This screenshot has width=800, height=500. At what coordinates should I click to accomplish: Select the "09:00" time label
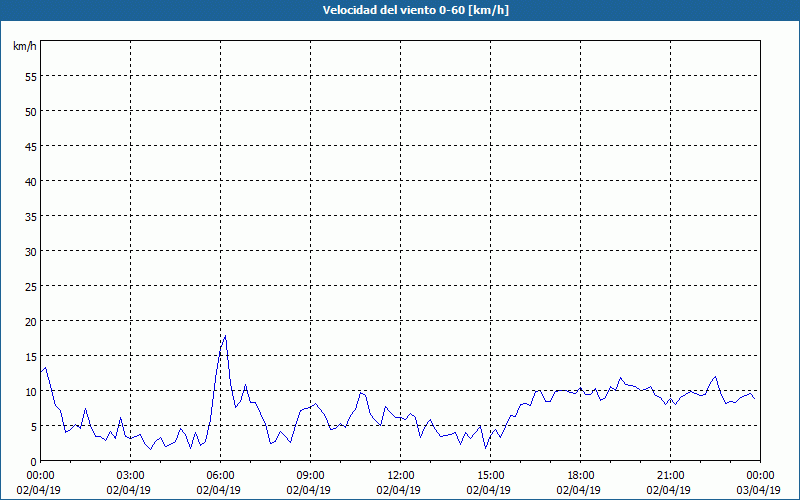tap(310, 476)
